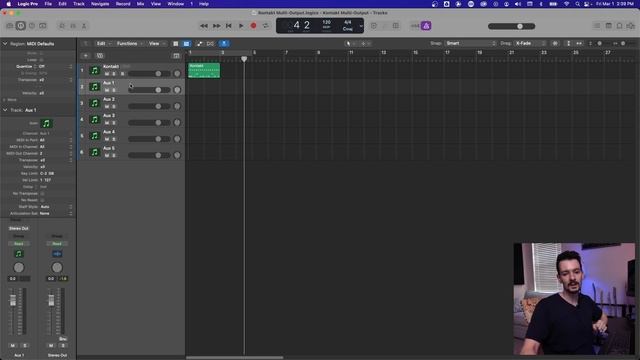640x360 pixels.
Task: Open Help menu in menu bar
Action: [x=204, y=4]
